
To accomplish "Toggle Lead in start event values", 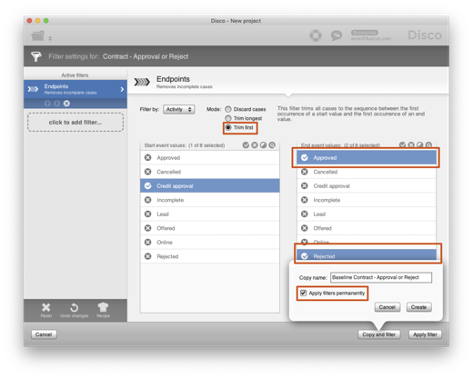I will coord(210,214).
